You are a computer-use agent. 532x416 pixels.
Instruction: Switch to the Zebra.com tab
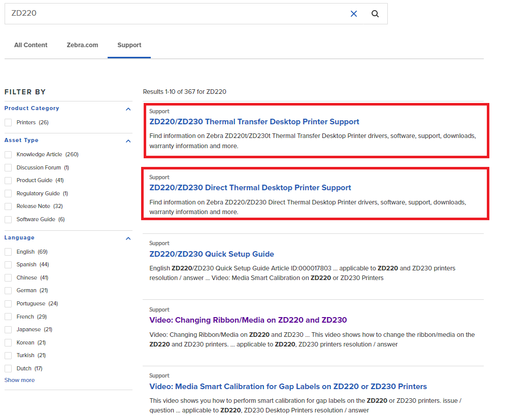tap(82, 45)
